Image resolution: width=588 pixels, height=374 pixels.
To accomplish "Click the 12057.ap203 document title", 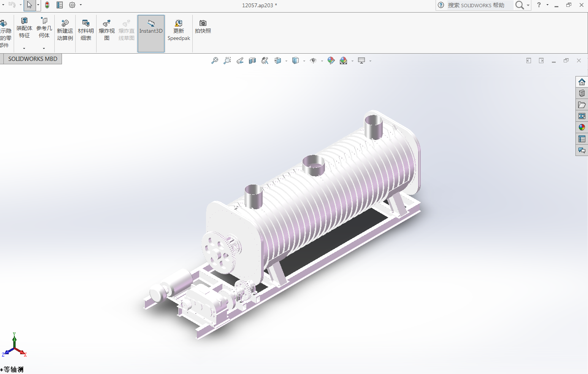I will click(260, 5).
